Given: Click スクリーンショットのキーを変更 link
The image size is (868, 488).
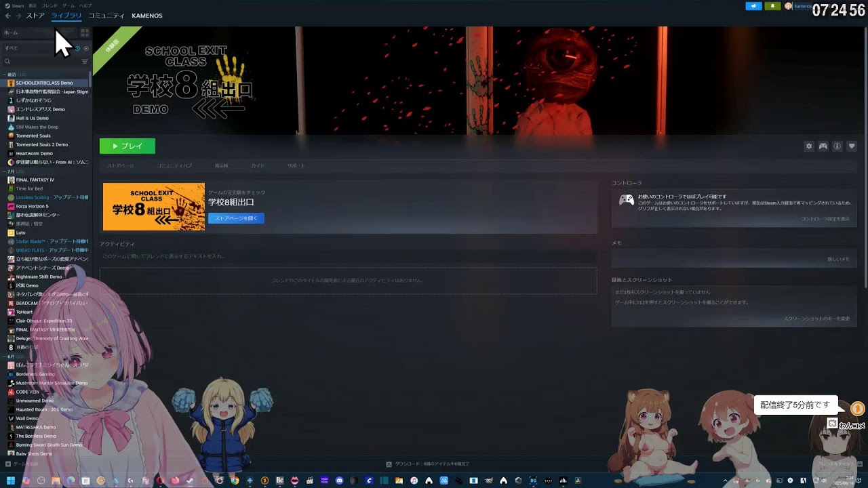Looking at the screenshot, I should point(816,319).
